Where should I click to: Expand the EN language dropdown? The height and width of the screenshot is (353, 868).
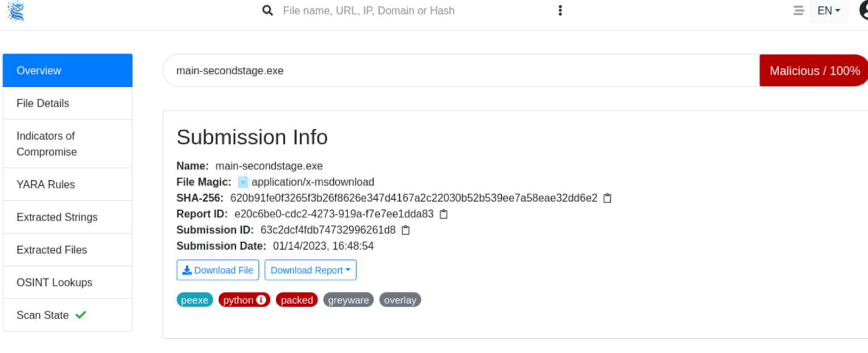click(x=828, y=10)
